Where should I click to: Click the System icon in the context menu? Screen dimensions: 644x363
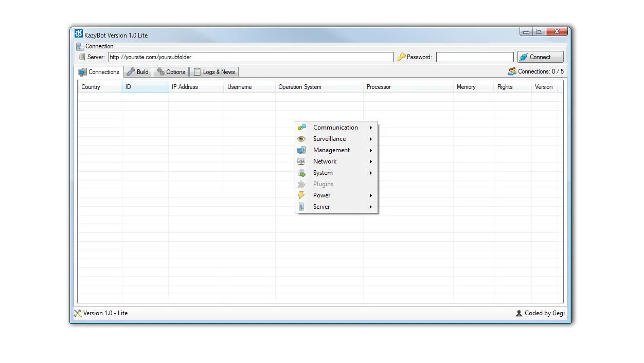click(301, 173)
